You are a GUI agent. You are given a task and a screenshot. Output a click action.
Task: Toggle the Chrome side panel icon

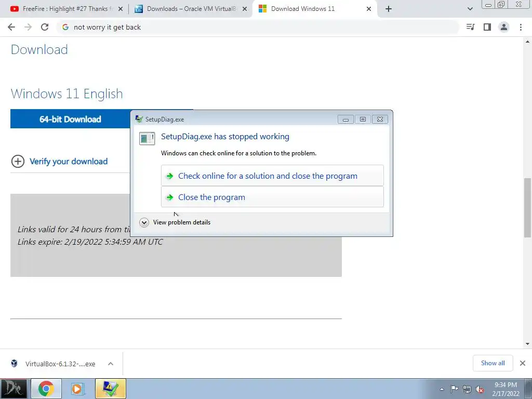[487, 27]
